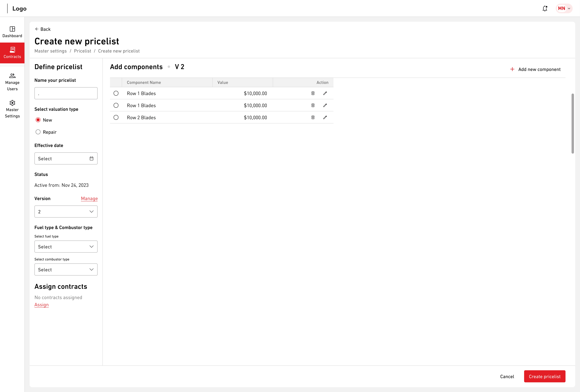The image size is (580, 392).
Task: Open the calendar icon in Effective date
Action: [92, 159]
